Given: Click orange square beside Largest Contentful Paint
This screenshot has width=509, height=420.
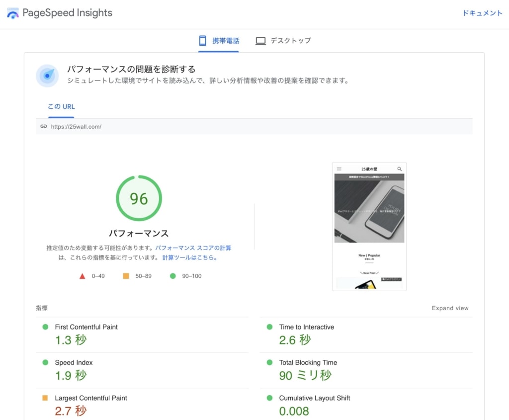Looking at the screenshot, I should click(45, 398).
